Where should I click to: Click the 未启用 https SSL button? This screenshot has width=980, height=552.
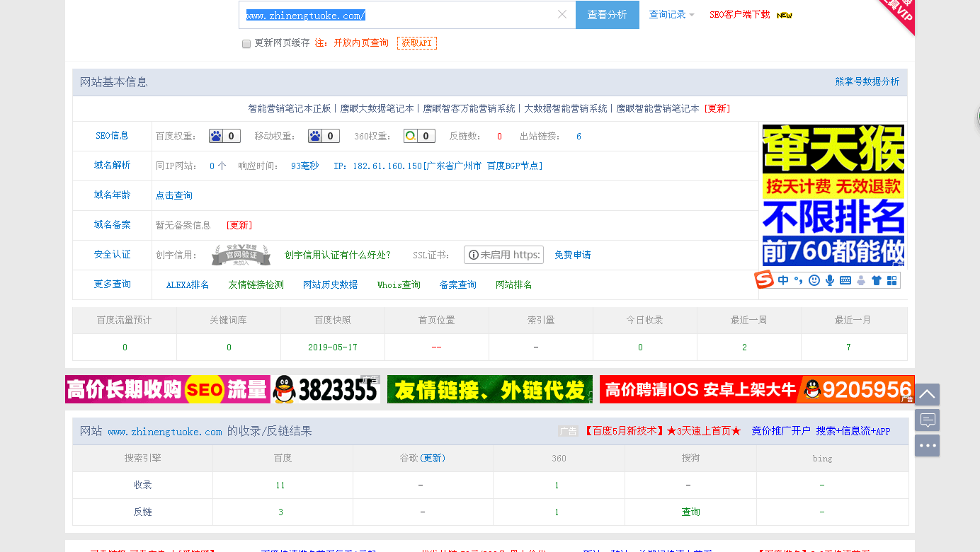pyautogui.click(x=503, y=255)
